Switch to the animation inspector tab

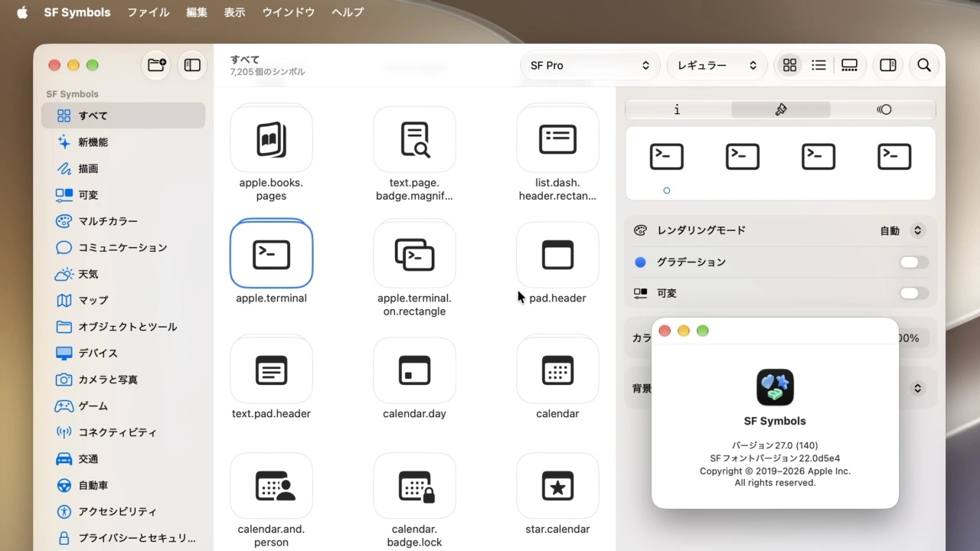click(x=884, y=109)
